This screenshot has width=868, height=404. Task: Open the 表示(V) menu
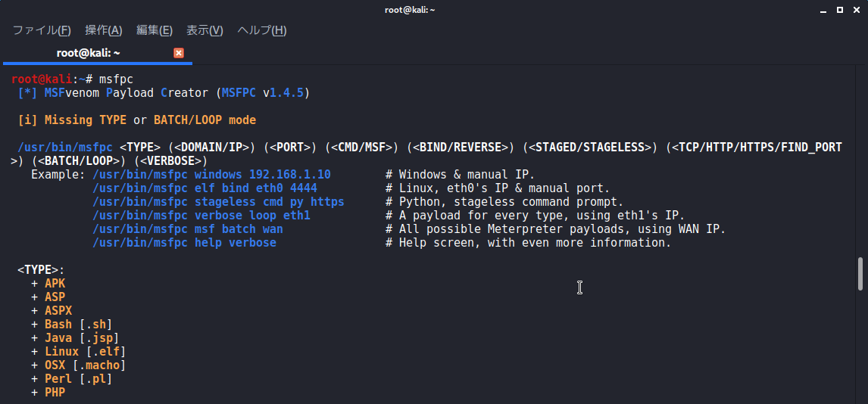(205, 30)
